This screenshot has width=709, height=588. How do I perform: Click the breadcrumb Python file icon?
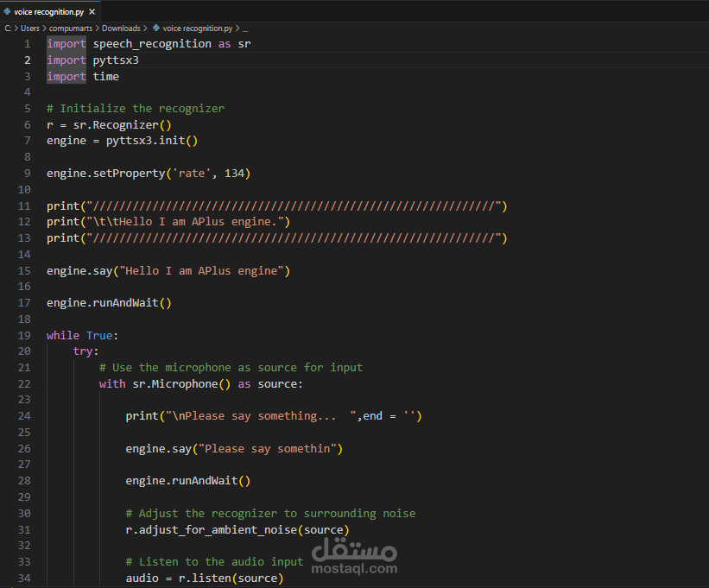(x=156, y=28)
